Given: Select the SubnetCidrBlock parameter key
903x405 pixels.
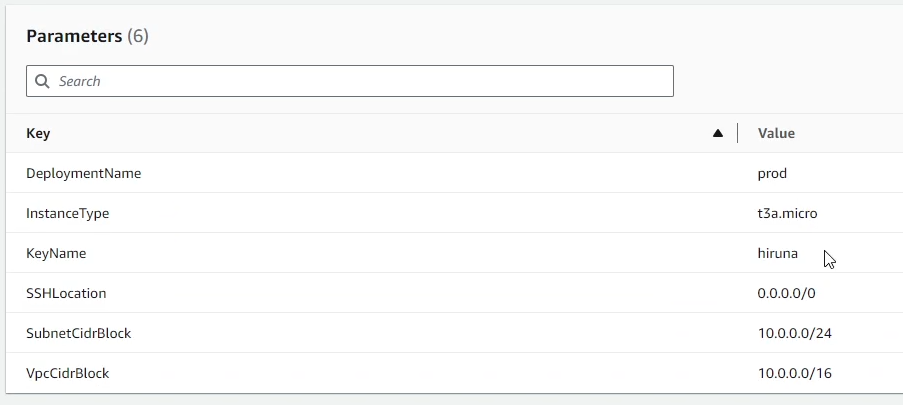Looking at the screenshot, I should pos(78,333).
